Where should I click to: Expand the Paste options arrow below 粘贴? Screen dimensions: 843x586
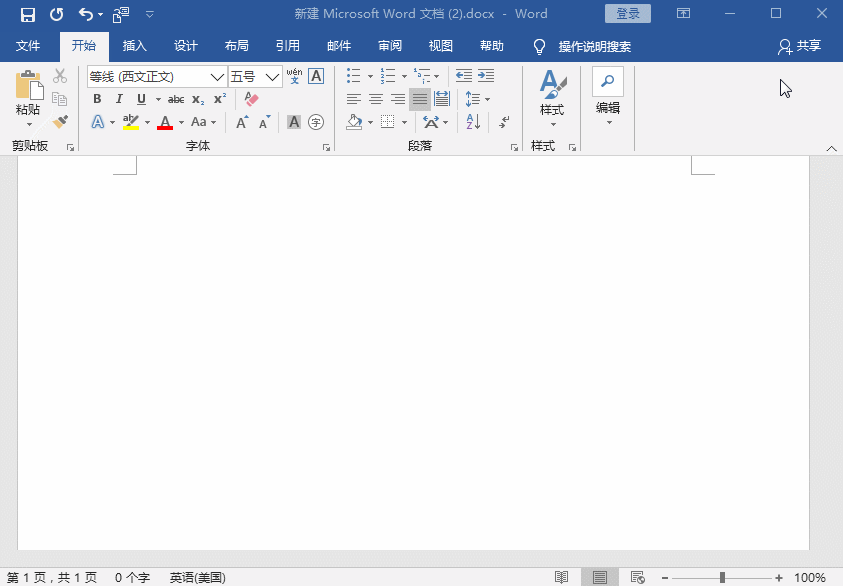pyautogui.click(x=29, y=124)
